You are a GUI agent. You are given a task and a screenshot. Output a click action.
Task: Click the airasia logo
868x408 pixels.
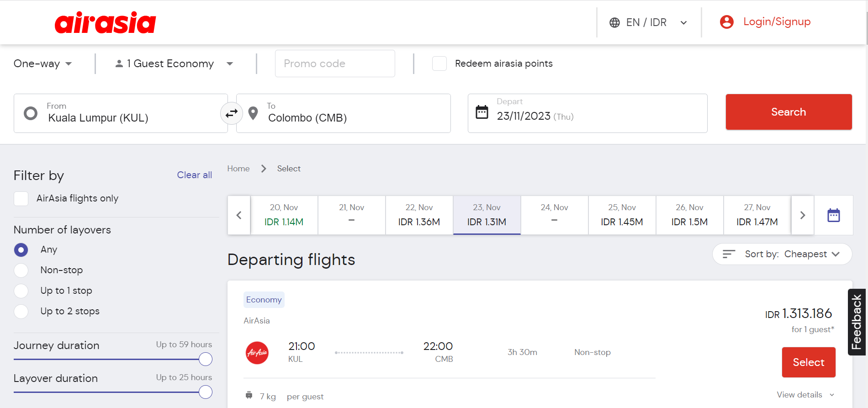coord(105,23)
